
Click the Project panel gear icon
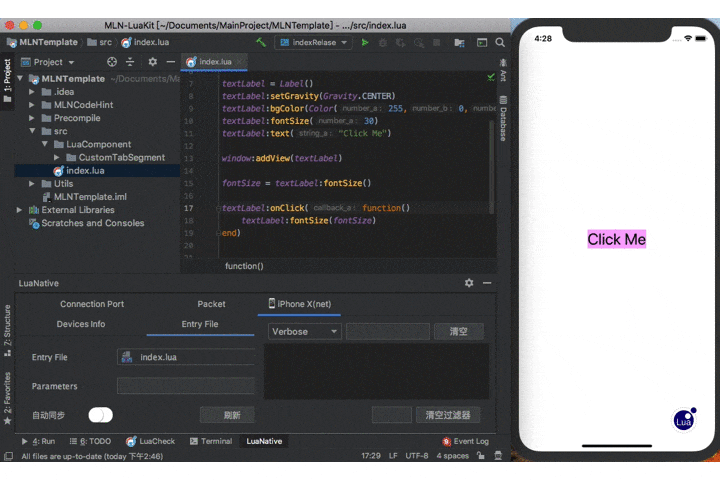(x=152, y=62)
